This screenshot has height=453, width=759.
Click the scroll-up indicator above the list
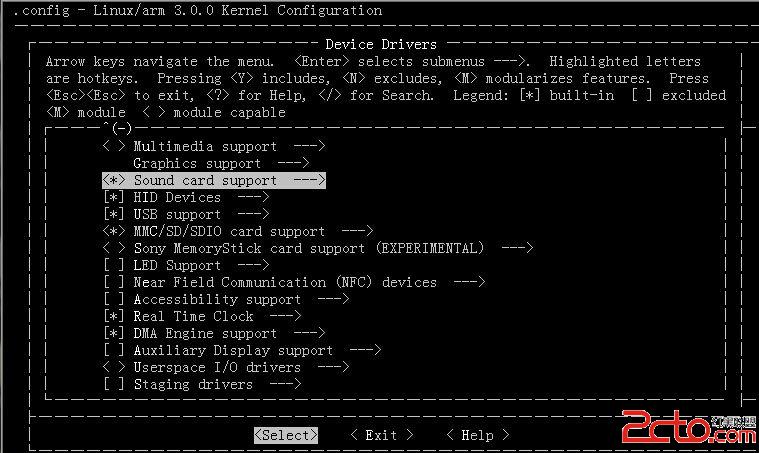pyautogui.click(x=118, y=128)
